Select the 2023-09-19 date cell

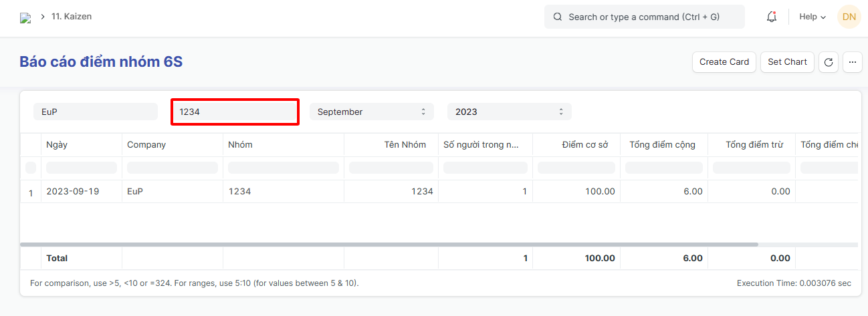pyautogui.click(x=73, y=192)
